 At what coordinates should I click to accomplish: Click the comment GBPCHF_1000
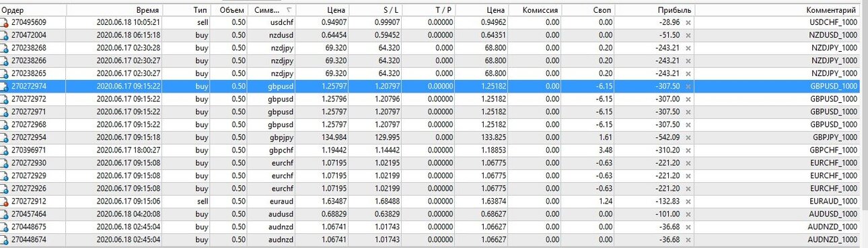click(x=834, y=150)
